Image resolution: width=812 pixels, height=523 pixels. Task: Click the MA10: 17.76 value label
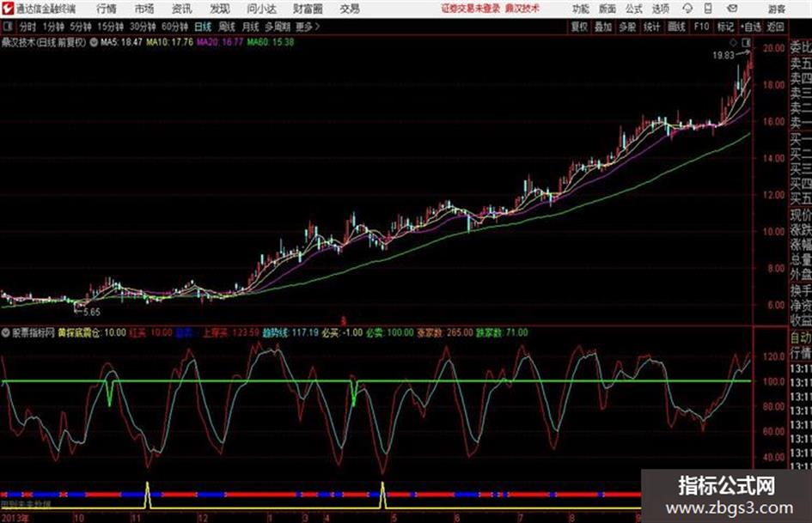tap(169, 42)
